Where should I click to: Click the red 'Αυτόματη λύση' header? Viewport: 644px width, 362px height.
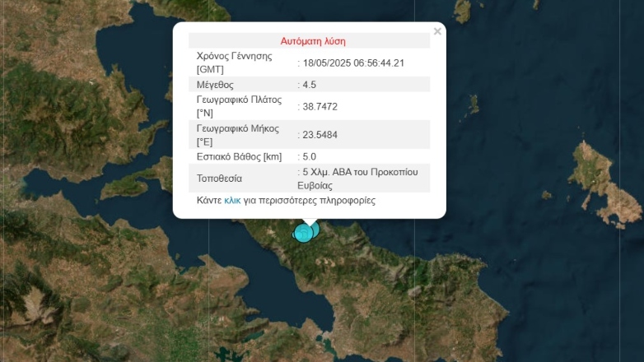312,40
